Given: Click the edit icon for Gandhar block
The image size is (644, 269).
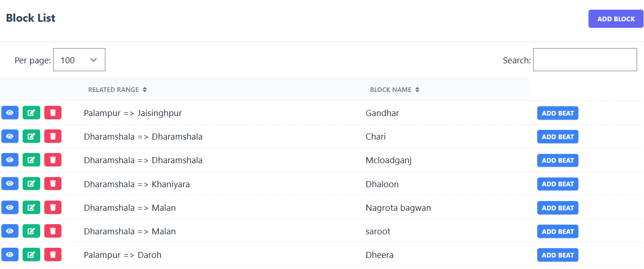Looking at the screenshot, I should tap(31, 113).
